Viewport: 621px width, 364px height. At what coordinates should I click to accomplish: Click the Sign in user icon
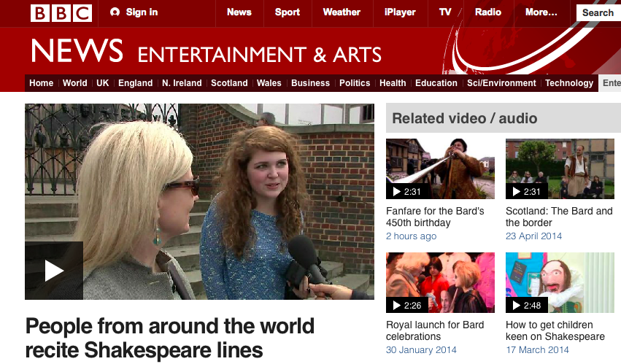click(x=115, y=12)
